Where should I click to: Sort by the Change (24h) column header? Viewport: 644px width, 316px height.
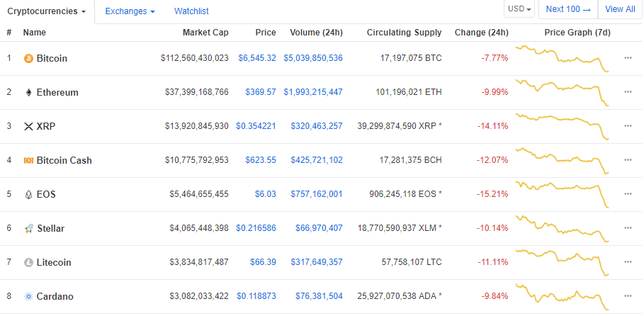click(481, 33)
